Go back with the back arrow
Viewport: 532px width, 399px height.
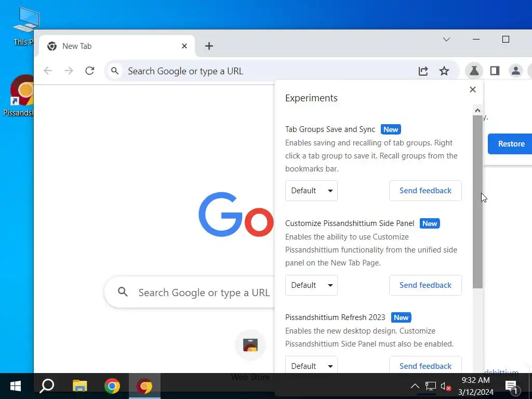click(48, 71)
